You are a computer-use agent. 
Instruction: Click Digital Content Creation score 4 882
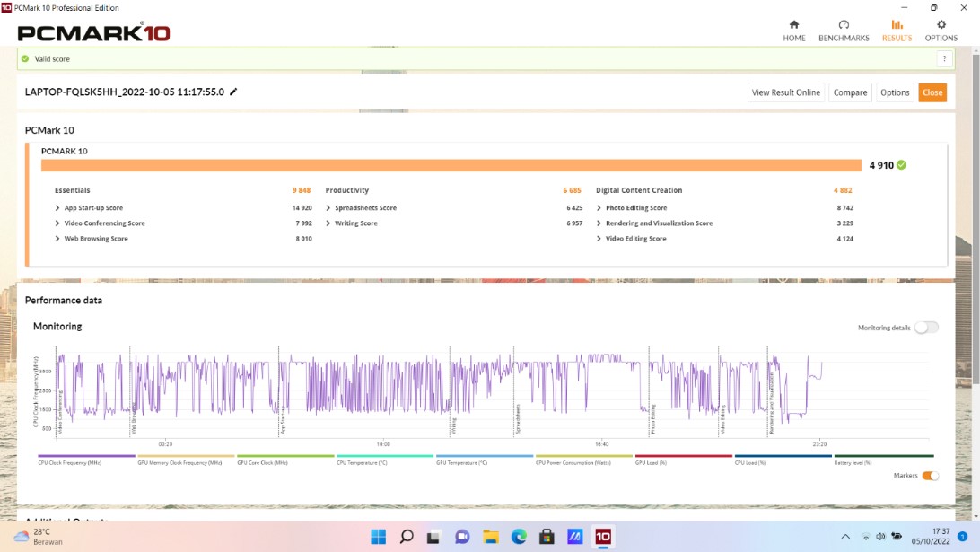[843, 190]
